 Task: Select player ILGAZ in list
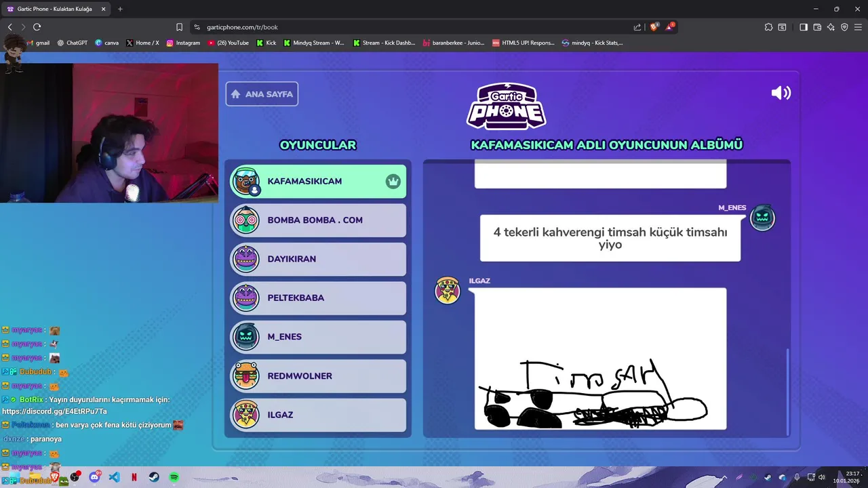tap(318, 415)
